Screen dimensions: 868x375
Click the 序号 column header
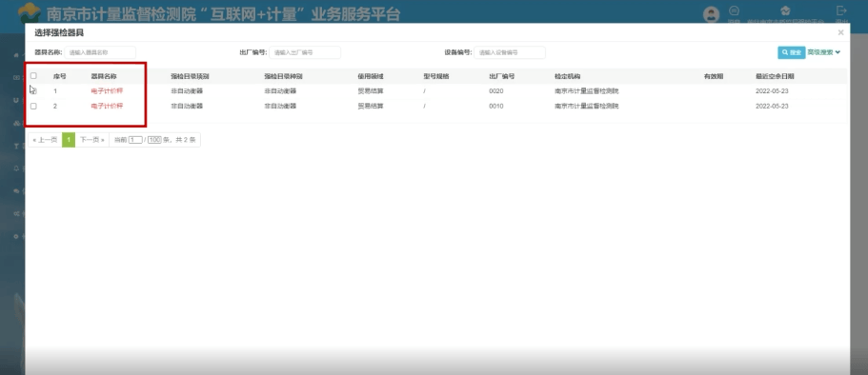(x=59, y=76)
